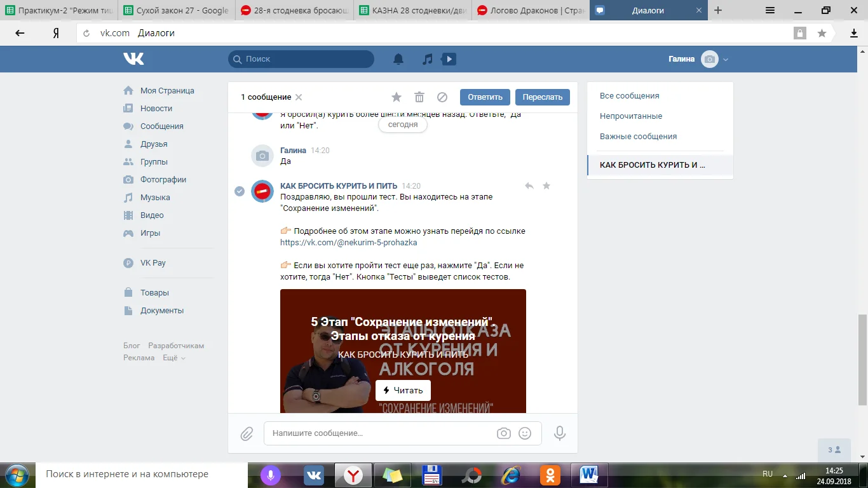Viewport: 868px width, 488px height.
Task: Open the emoji smiley picker
Action: (525, 433)
